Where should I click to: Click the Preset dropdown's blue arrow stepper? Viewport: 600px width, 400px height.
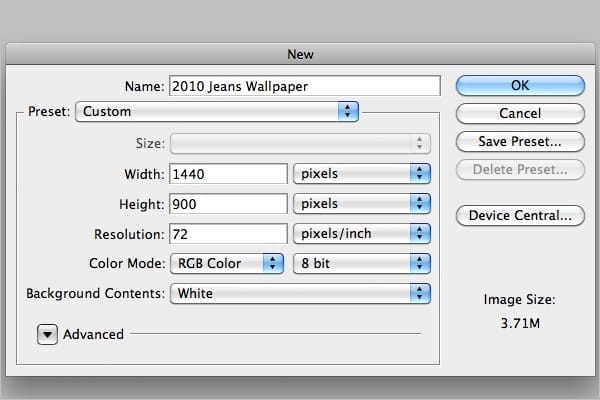(348, 111)
